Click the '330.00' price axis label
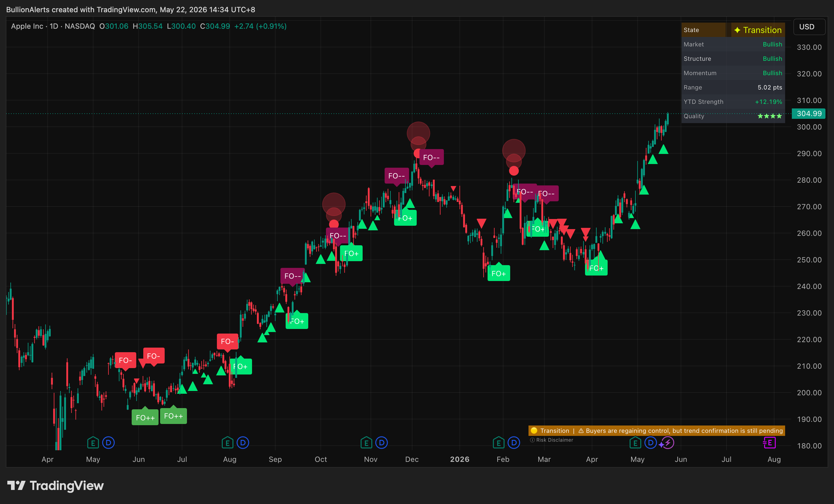 pyautogui.click(x=809, y=47)
